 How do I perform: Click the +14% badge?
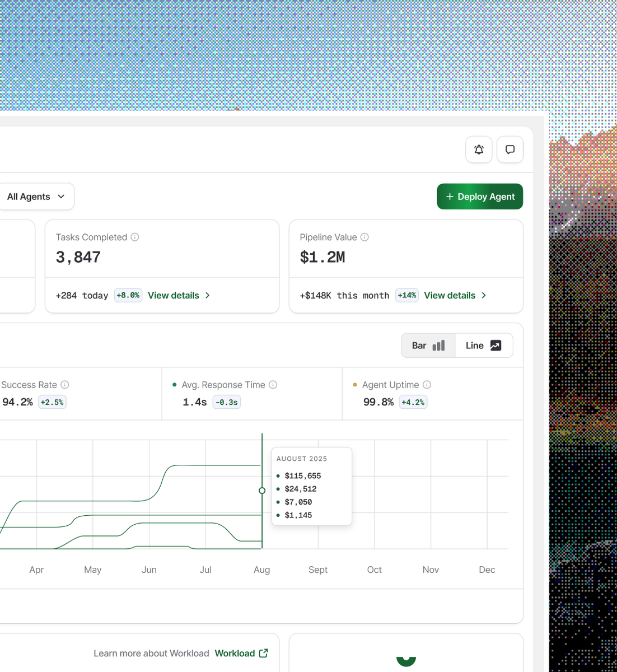coord(407,295)
